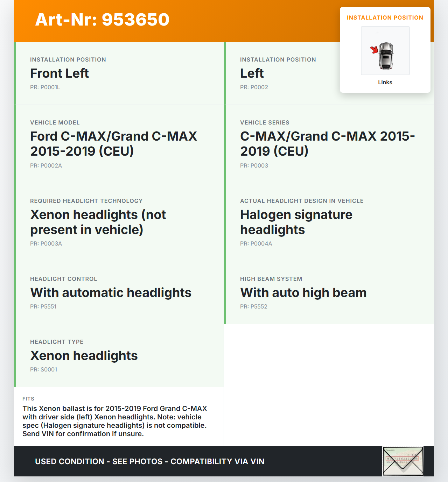
Task: Click the FITS description paragraph
Action: pos(115,421)
